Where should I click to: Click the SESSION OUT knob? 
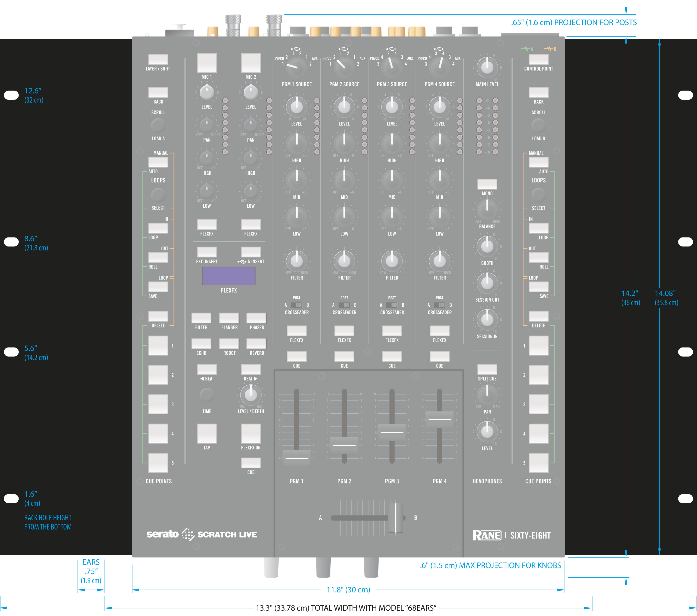(487, 283)
